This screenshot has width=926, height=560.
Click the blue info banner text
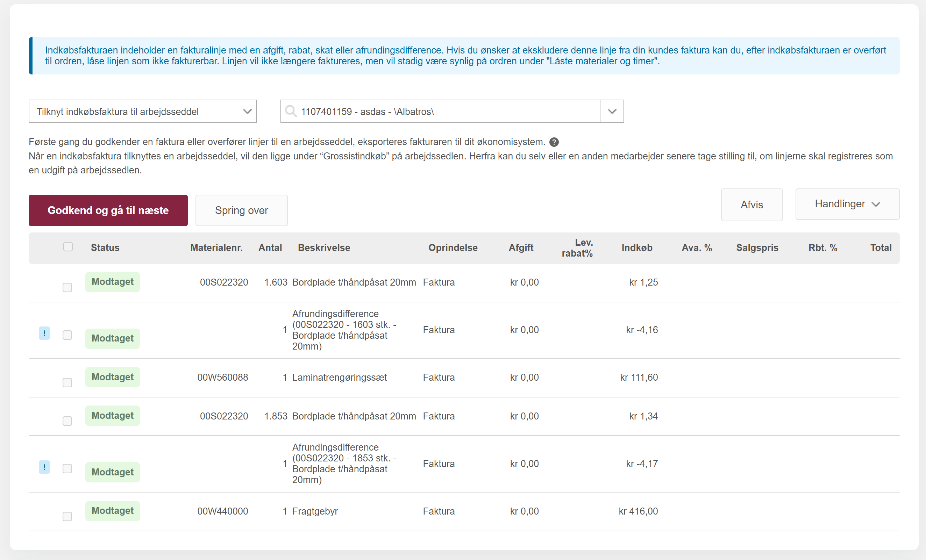pyautogui.click(x=465, y=56)
